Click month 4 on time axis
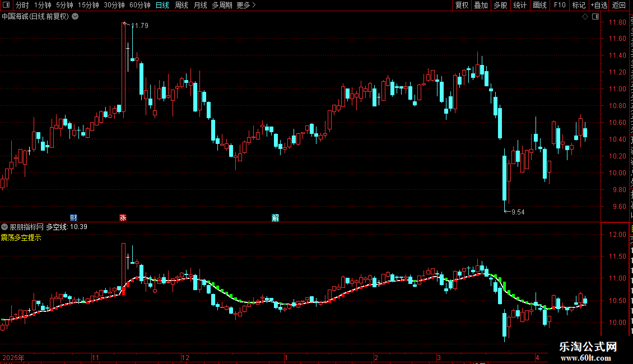633x364 pixels. (537, 357)
